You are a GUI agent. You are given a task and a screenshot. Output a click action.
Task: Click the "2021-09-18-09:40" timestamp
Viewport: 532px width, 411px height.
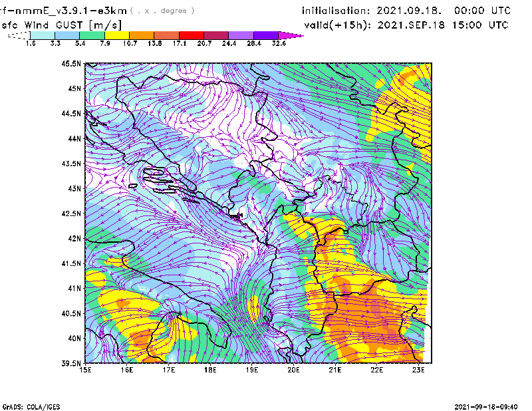pyautogui.click(x=486, y=407)
